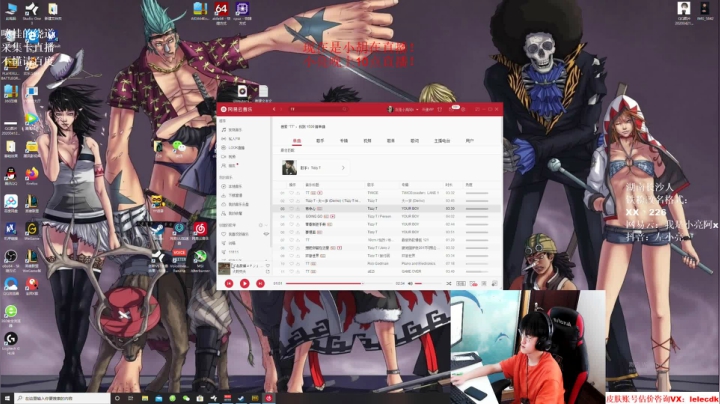Start heartbeat mode icon beside 我喜欢的音乐
The height and width of the screenshot is (404, 720).
point(266,234)
